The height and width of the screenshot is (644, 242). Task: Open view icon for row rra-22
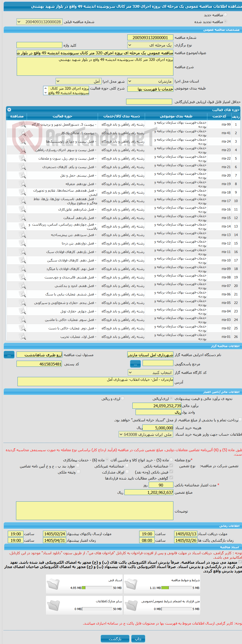(23, 158)
